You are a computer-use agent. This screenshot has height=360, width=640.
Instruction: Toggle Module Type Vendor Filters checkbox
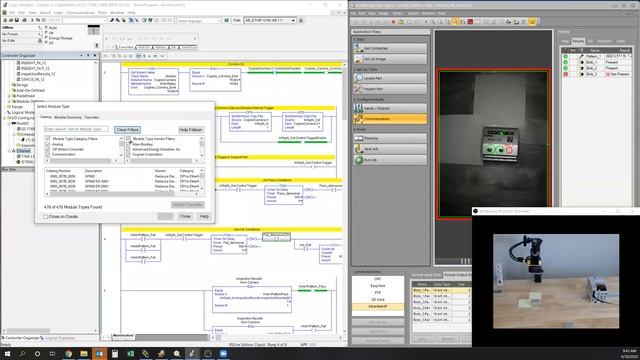128,139
